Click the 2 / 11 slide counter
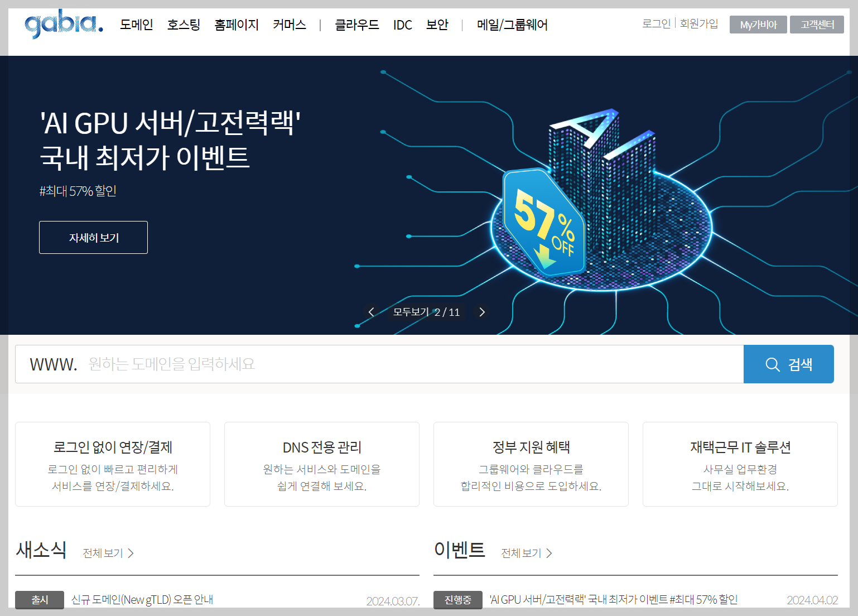 tap(447, 312)
